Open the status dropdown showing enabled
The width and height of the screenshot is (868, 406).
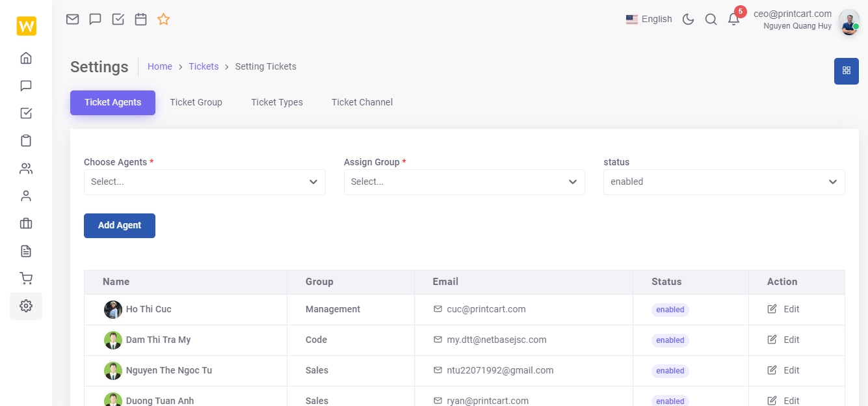pyautogui.click(x=724, y=182)
